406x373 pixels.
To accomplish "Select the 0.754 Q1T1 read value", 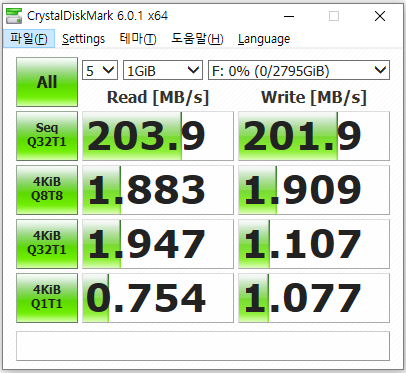I will click(158, 298).
